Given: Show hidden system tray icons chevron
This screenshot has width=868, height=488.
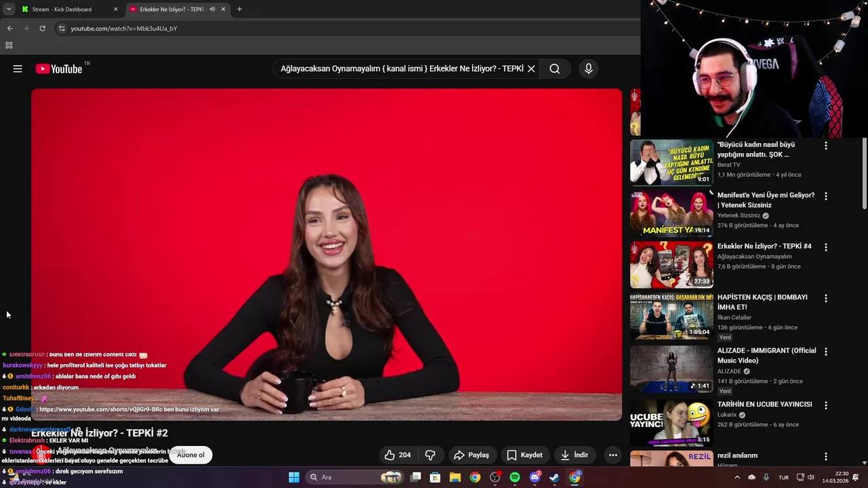Looking at the screenshot, I should point(737,477).
